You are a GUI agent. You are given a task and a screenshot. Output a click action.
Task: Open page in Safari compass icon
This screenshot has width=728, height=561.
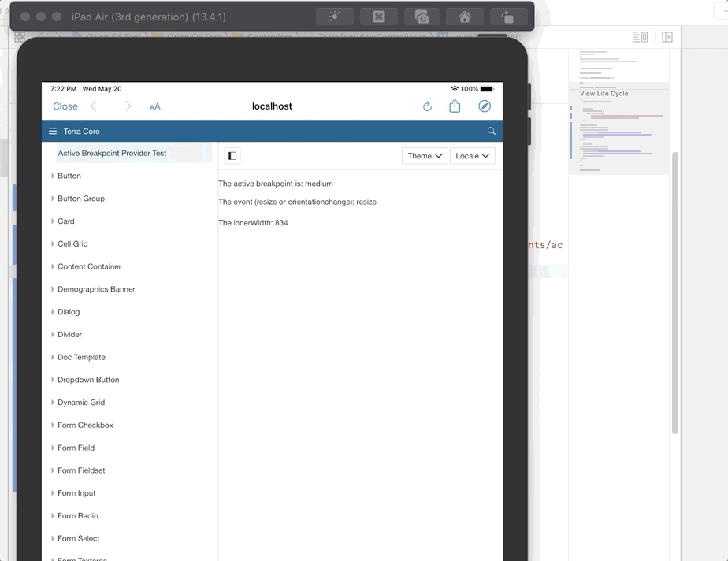click(x=485, y=106)
